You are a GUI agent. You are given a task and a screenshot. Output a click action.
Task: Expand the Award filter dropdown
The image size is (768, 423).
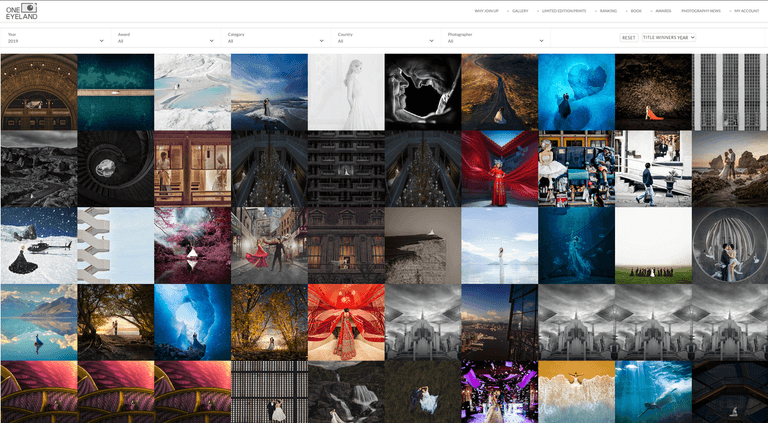165,41
